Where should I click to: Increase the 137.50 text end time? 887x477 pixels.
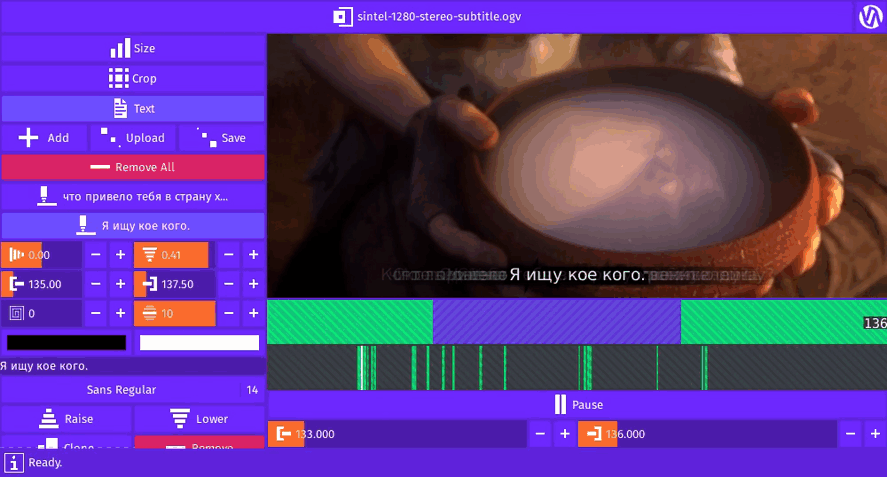point(253,284)
